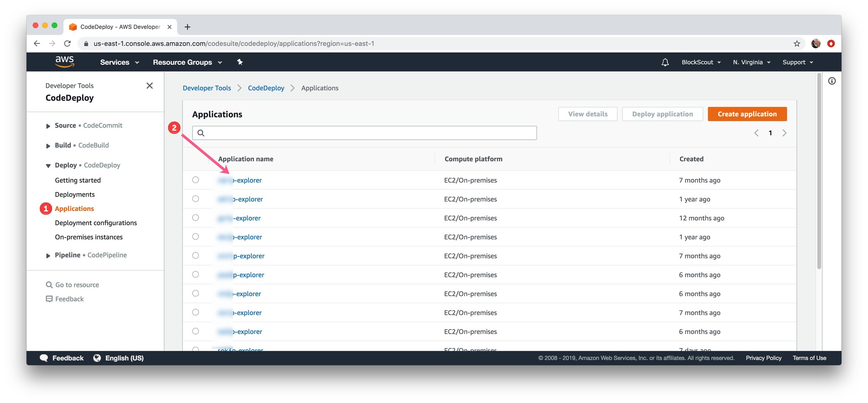Open Deployments in the sidebar
This screenshot has width=868, height=403.
[x=75, y=194]
